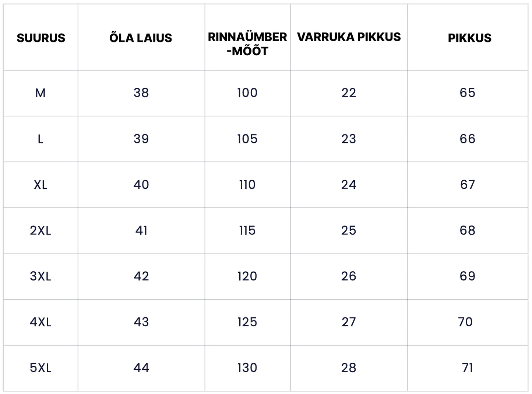Select length value 68 for 2XL
Screen dimensions: 532x394
point(468,230)
